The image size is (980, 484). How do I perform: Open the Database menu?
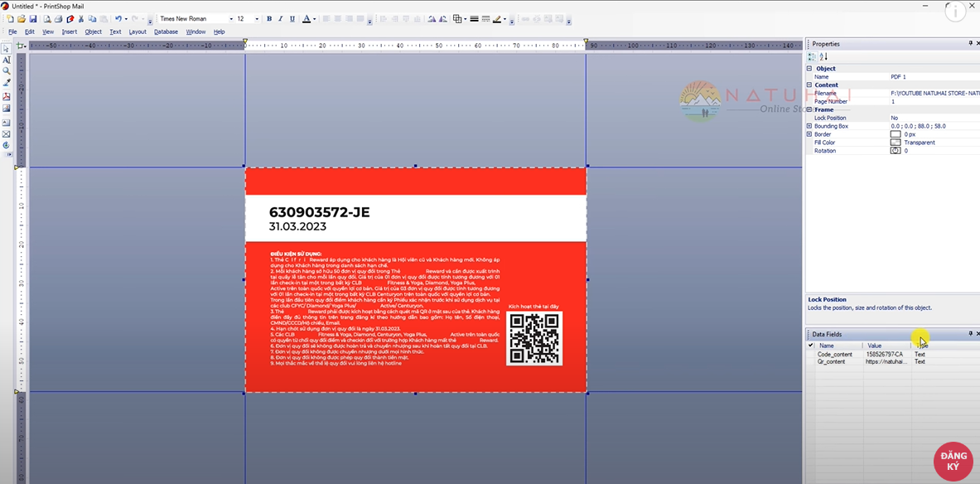(x=166, y=31)
